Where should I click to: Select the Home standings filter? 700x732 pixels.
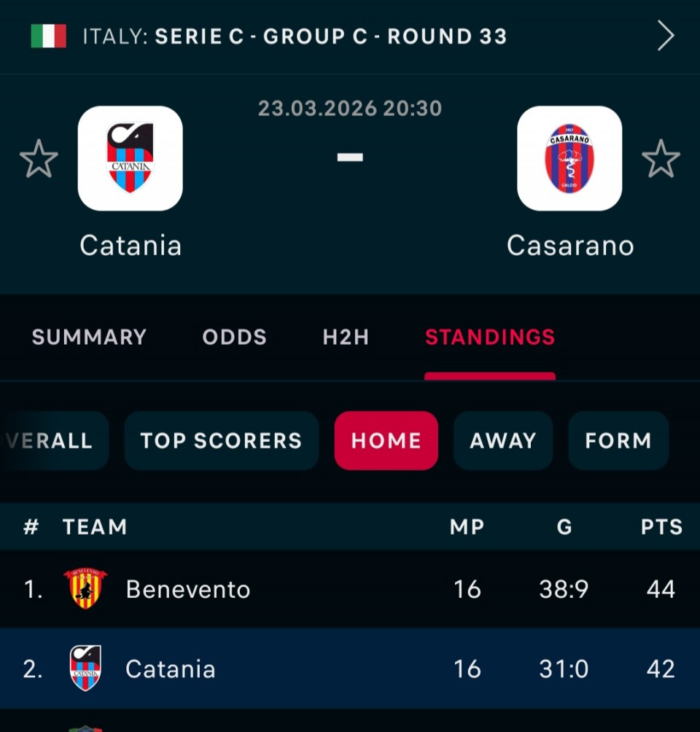(386, 440)
